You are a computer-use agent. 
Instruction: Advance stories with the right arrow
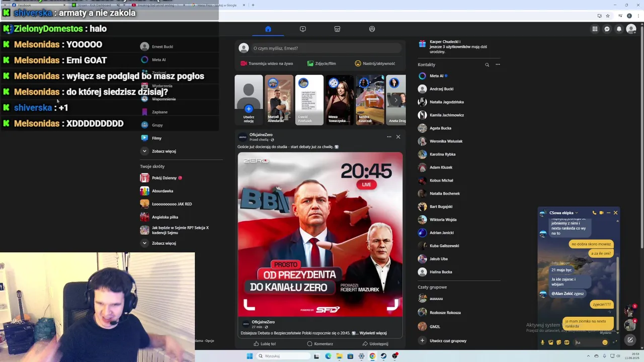(x=396, y=100)
